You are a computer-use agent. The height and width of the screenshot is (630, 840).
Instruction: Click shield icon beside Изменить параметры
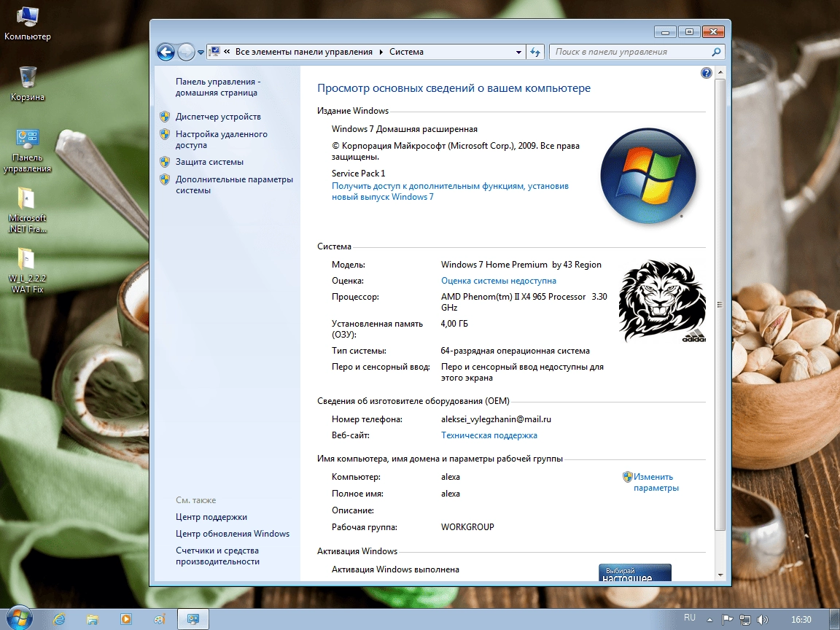[x=627, y=476]
